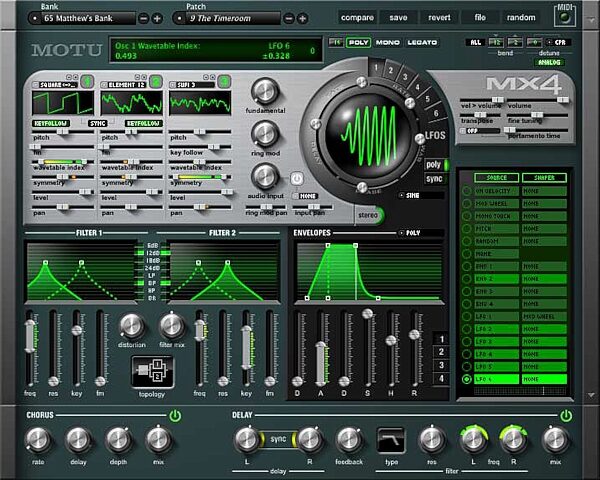Click the delay feedback knob
Image resolution: width=600 pixels, height=480 pixels.
pyautogui.click(x=349, y=440)
